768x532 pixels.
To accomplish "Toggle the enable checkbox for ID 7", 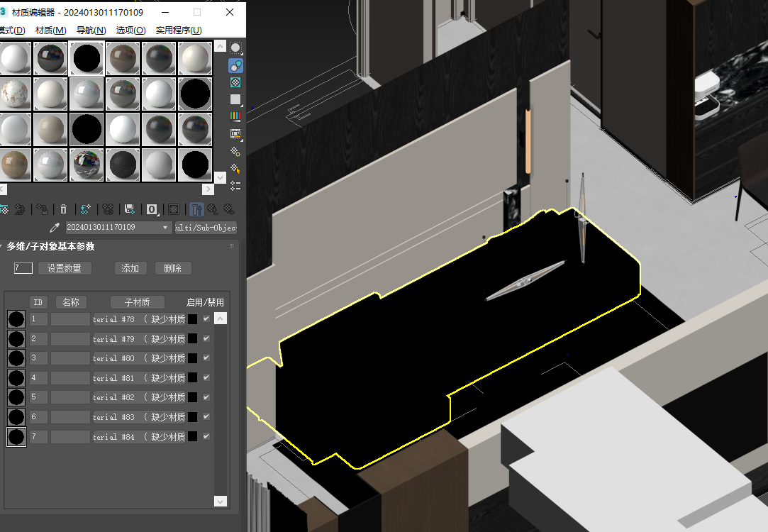I will [x=206, y=436].
